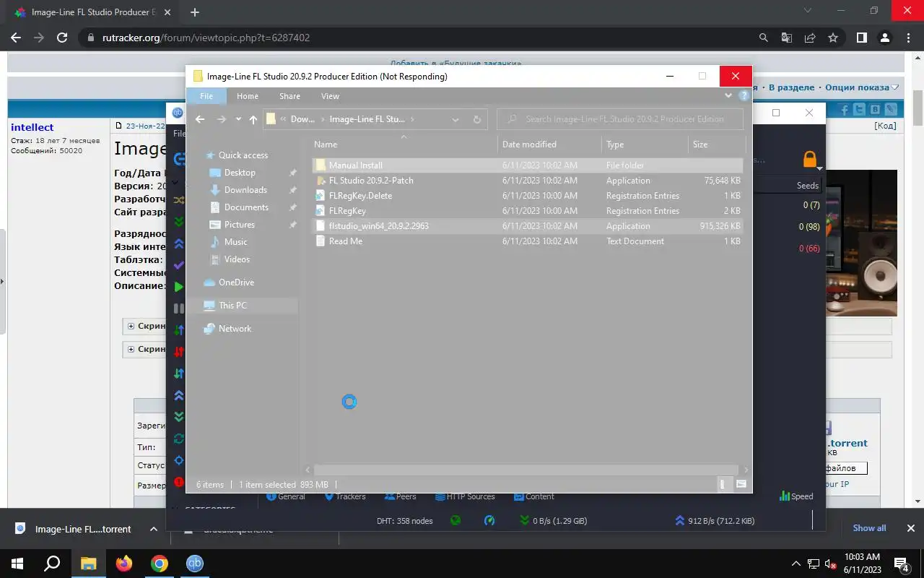Image resolution: width=924 pixels, height=578 pixels.
Task: Open intellect user profile link
Action: coord(32,127)
